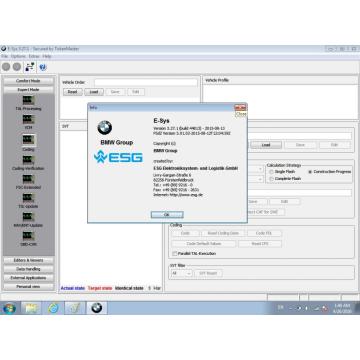This screenshot has width=360, height=360.
Task: Click the Code FDL button
Action: (x=264, y=233)
